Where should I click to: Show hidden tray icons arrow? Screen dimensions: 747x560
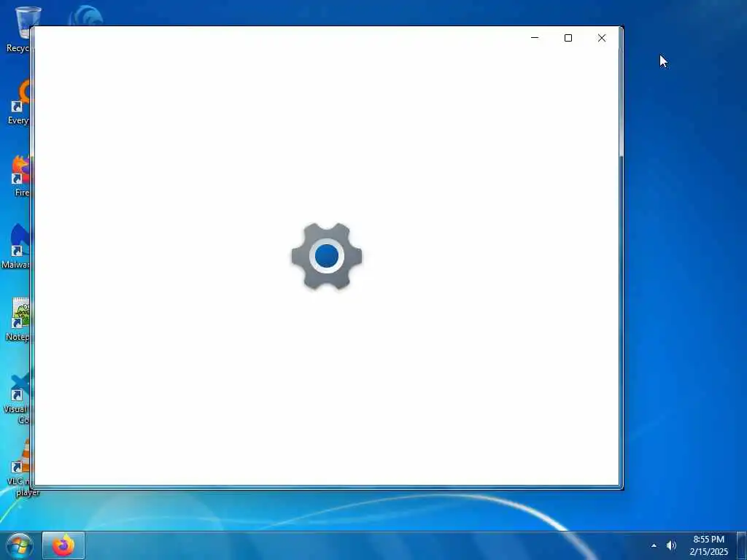654,545
